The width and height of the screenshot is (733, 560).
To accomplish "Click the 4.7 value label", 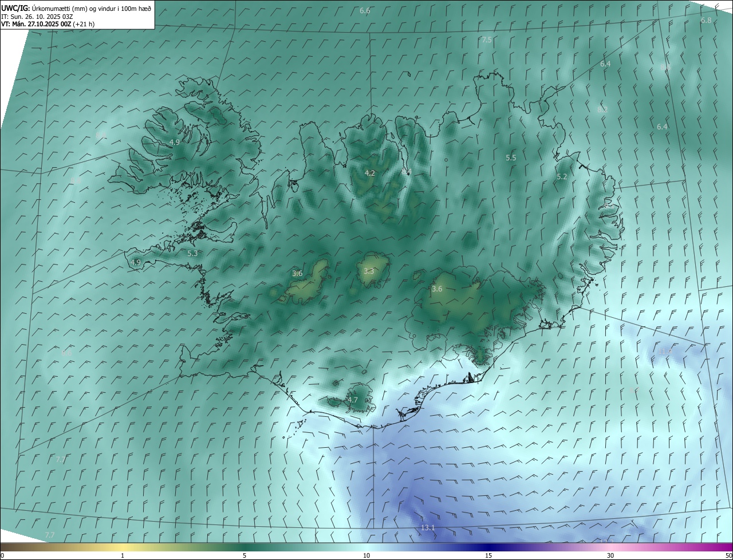I will 353,400.
